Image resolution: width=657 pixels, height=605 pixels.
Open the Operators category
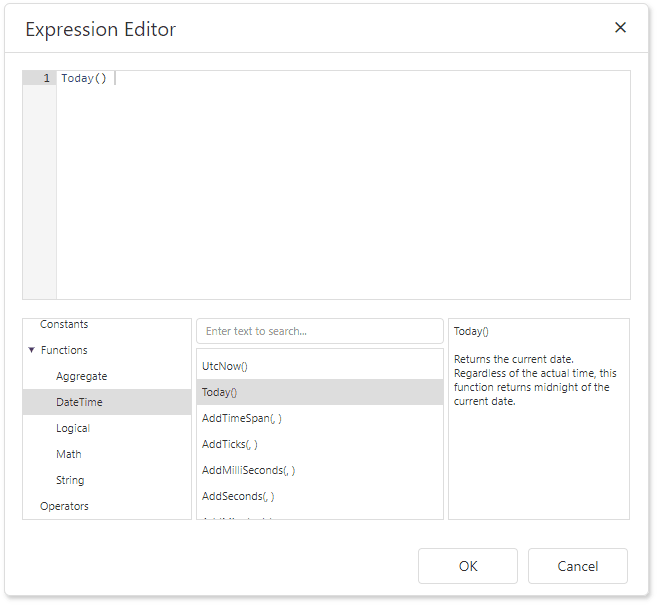click(64, 506)
